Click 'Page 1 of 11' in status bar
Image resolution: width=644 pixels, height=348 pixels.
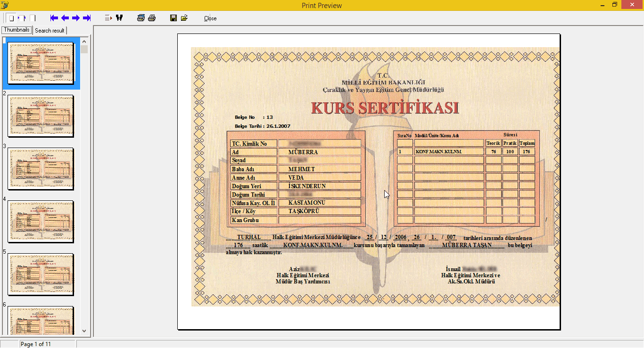tap(36, 344)
